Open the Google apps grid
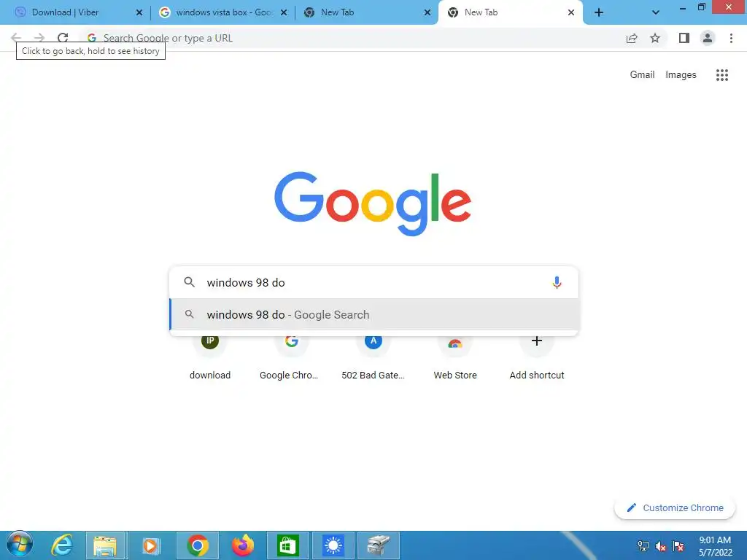Image resolution: width=747 pixels, height=560 pixels. click(x=722, y=75)
